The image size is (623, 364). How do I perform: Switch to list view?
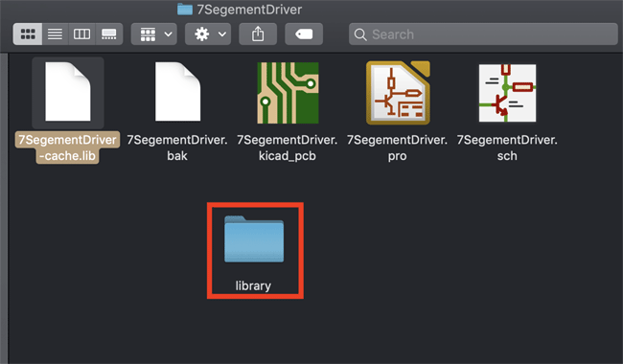[55, 34]
